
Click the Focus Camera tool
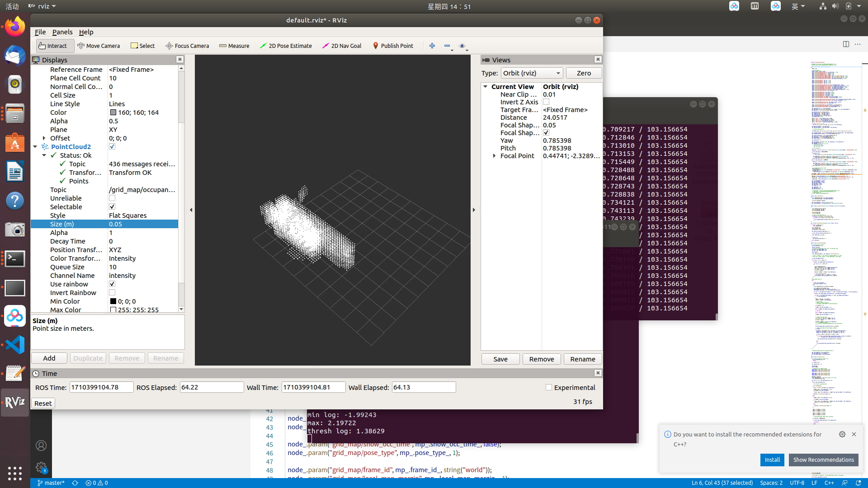click(x=187, y=45)
